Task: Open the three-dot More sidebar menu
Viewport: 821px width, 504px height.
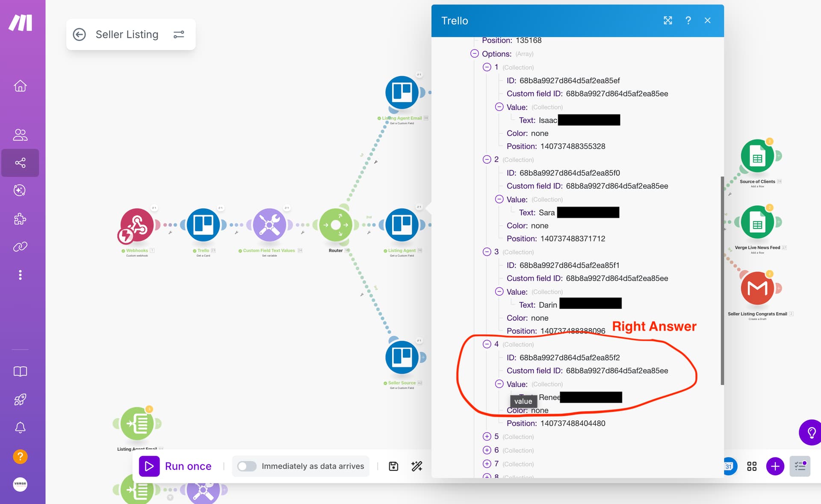Action: (x=20, y=275)
